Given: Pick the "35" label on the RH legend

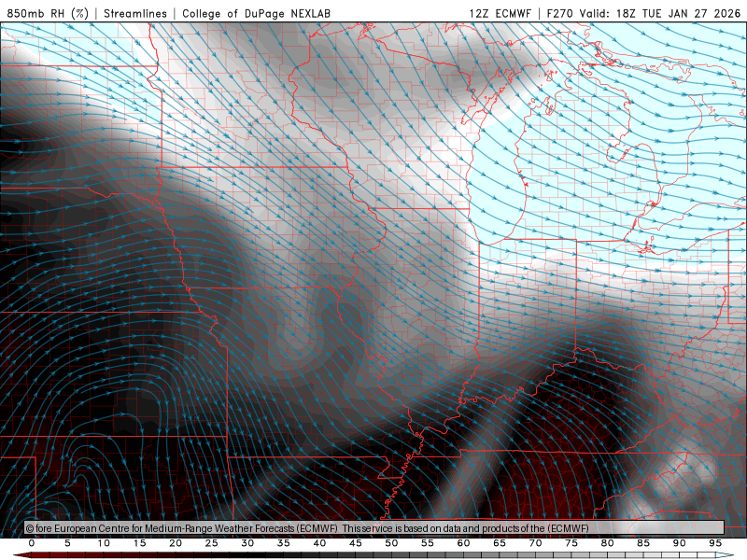Looking at the screenshot, I should [284, 543].
